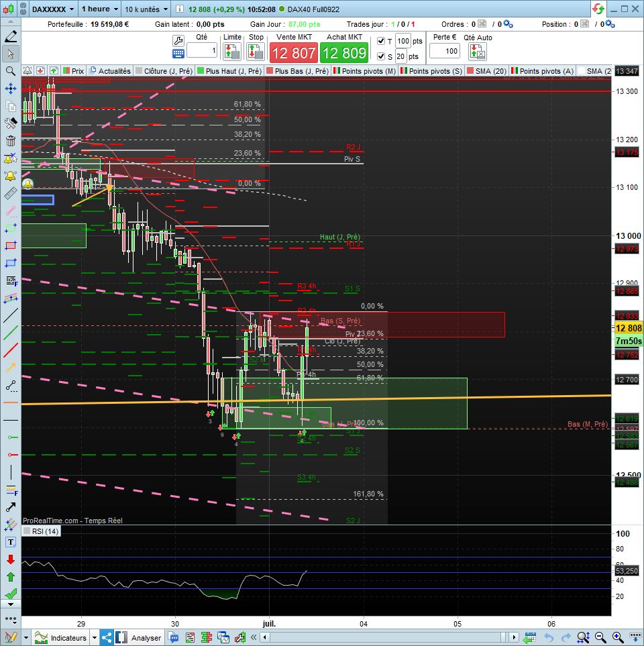644x646 pixels.
Task: Select the green rectangle drawing tool
Action: coord(11,228)
